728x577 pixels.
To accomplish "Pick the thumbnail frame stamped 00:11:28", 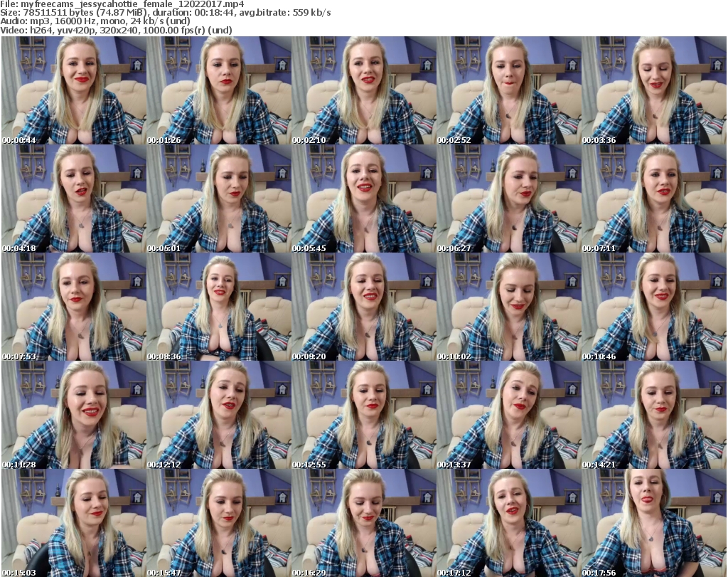I will pyautogui.click(x=74, y=415).
